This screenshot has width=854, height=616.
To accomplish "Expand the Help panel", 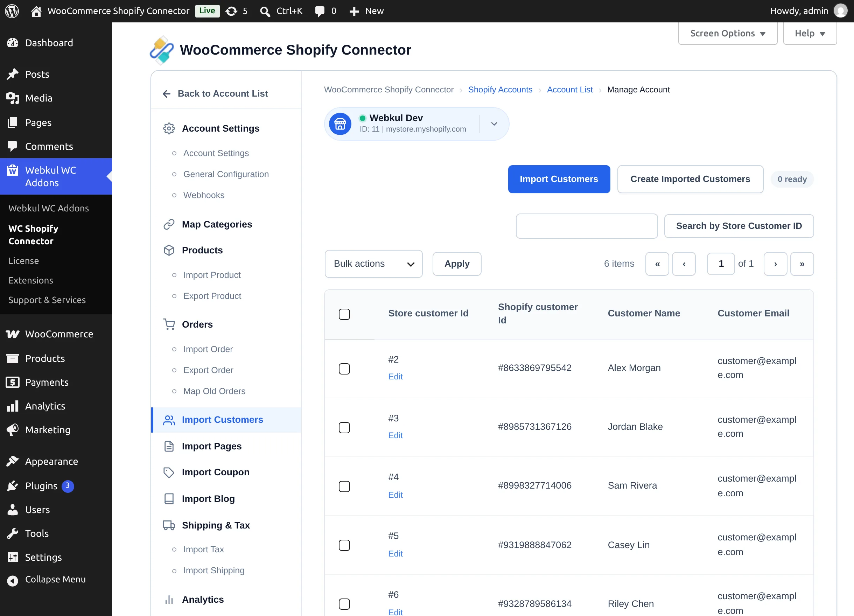I will (x=810, y=34).
